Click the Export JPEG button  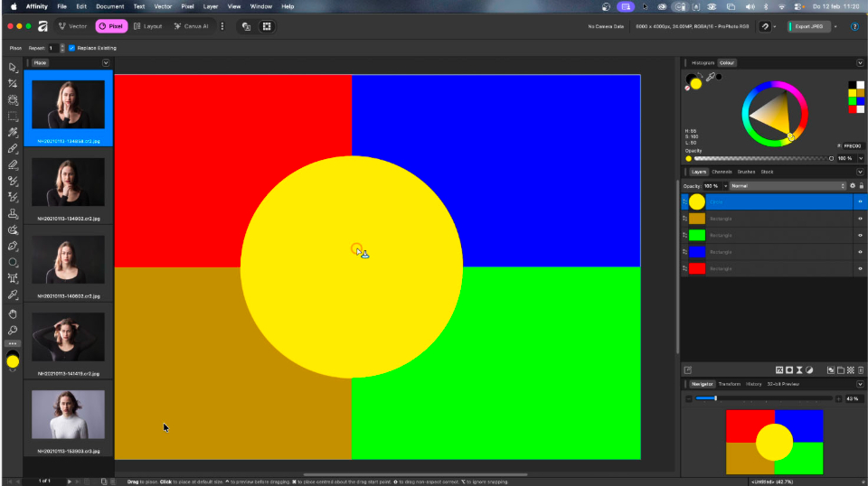(809, 27)
